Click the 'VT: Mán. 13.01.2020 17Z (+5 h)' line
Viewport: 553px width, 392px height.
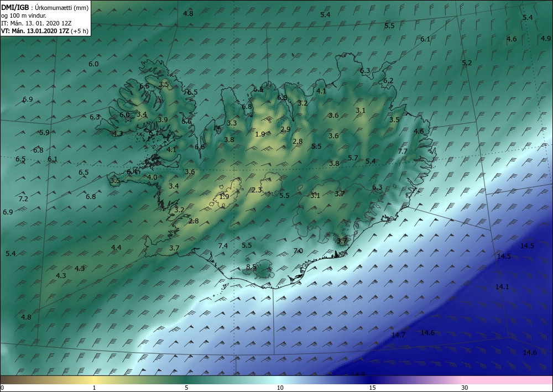click(45, 31)
